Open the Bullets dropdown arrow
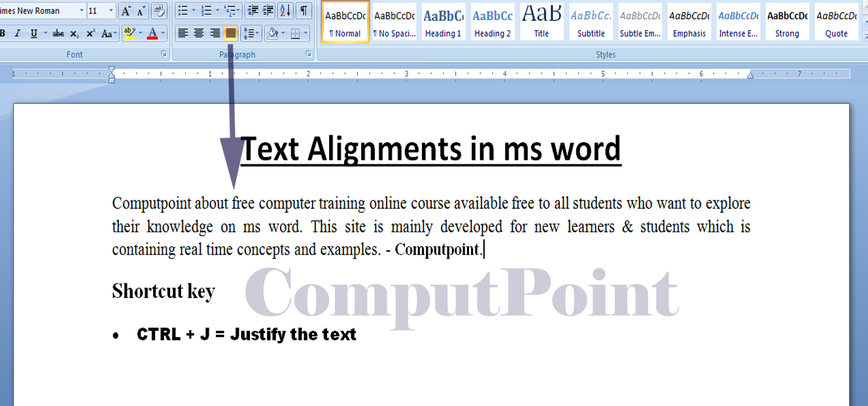Image resolution: width=868 pixels, height=406 pixels. click(194, 10)
